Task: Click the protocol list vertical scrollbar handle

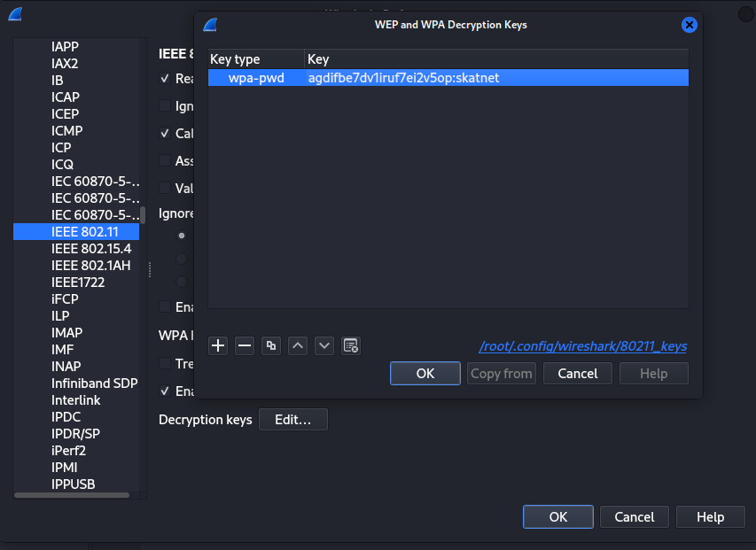Action: tap(143, 215)
